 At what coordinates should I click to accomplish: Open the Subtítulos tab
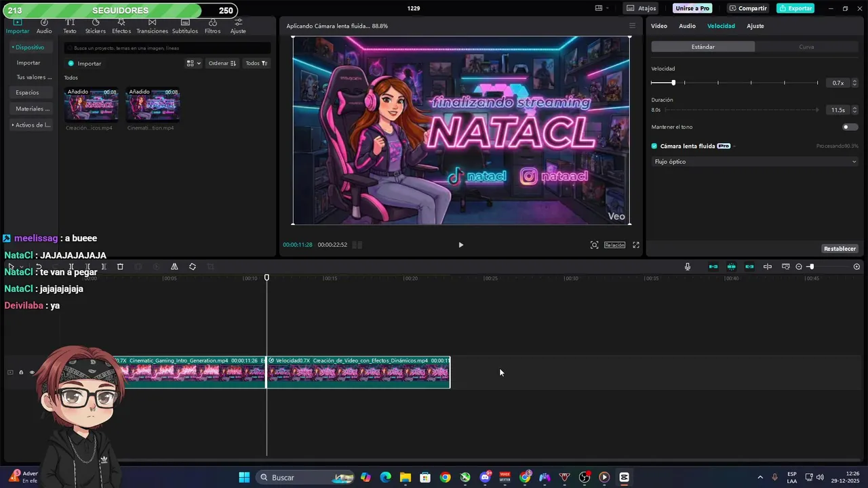[184, 26]
